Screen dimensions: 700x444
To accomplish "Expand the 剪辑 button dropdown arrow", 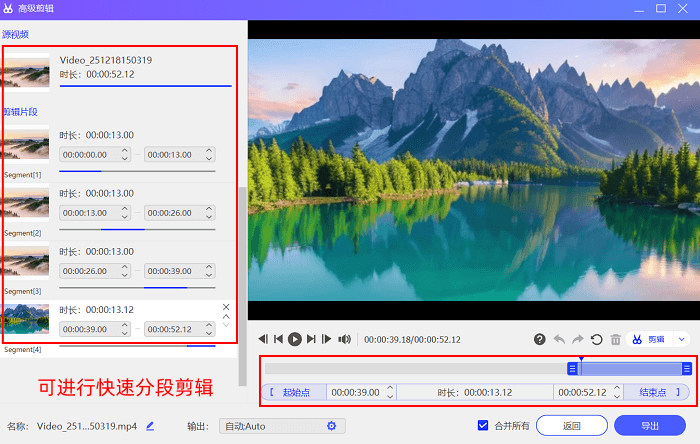I will point(682,340).
